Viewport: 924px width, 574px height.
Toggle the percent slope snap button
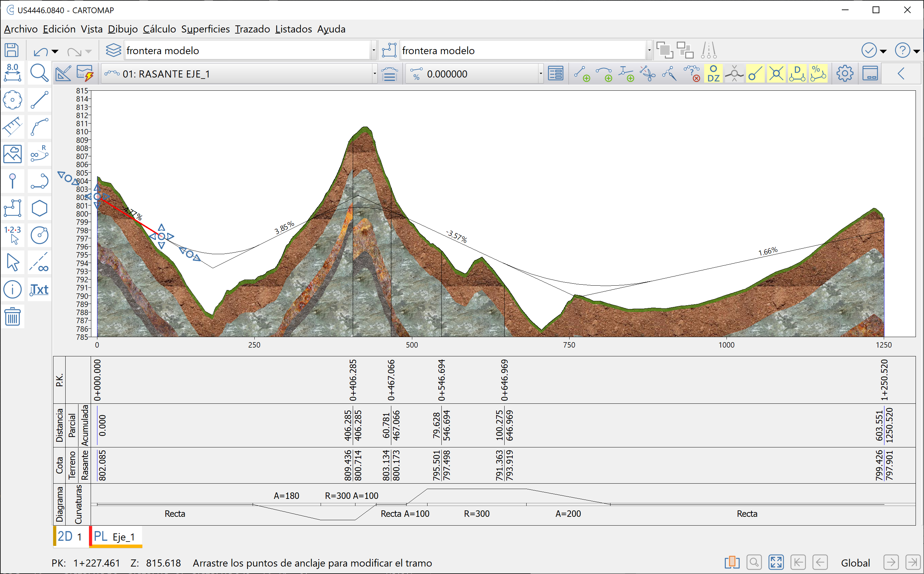point(818,73)
